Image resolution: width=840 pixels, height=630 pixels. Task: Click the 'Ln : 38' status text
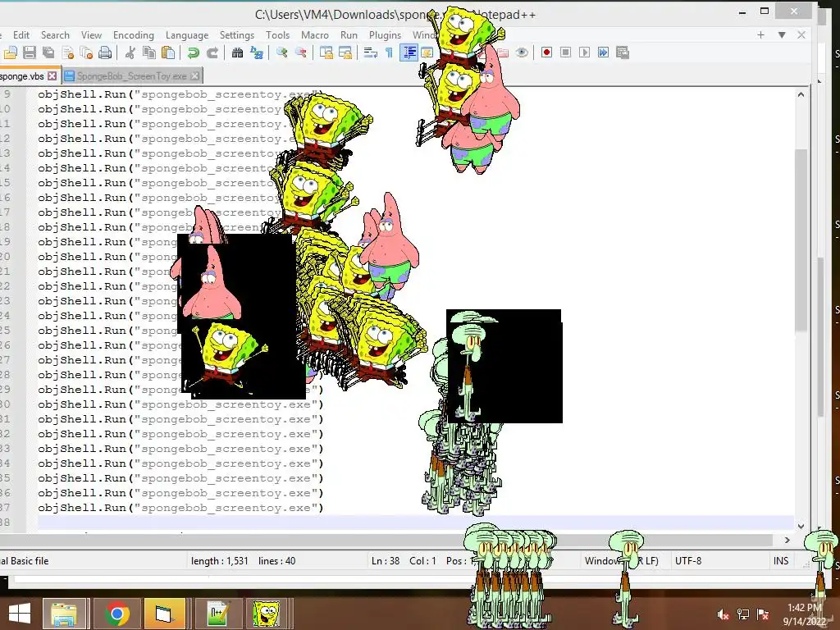point(386,561)
